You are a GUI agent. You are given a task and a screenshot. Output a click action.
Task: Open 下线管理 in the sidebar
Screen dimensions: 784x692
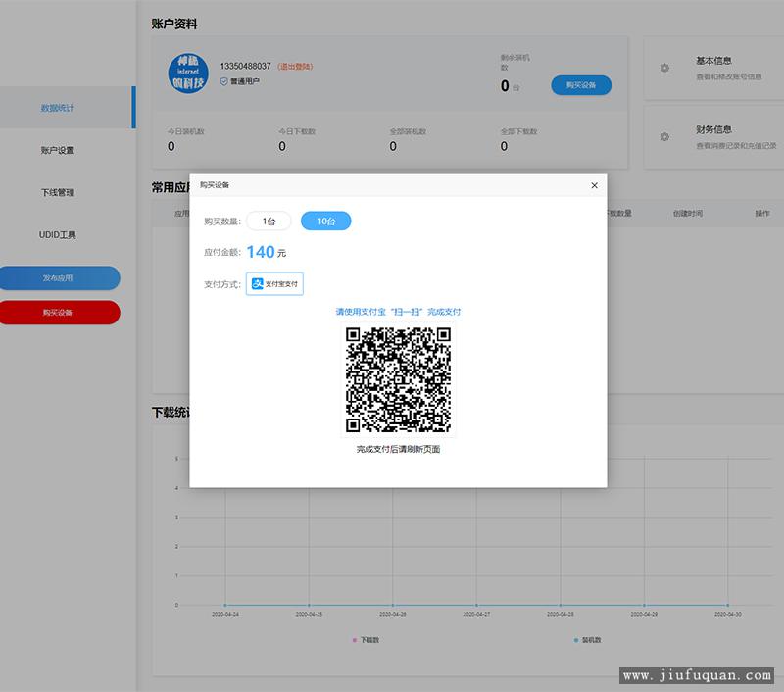(x=57, y=192)
